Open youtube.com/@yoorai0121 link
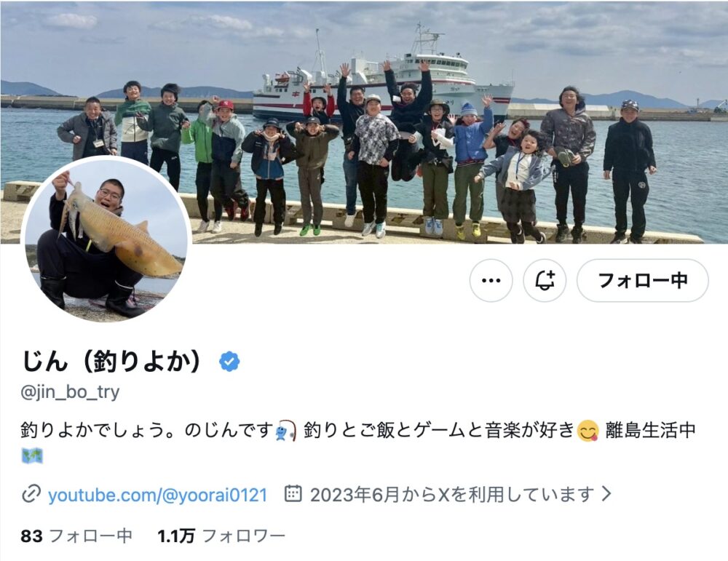Viewport: 728px width, 561px height. pyautogui.click(x=158, y=495)
